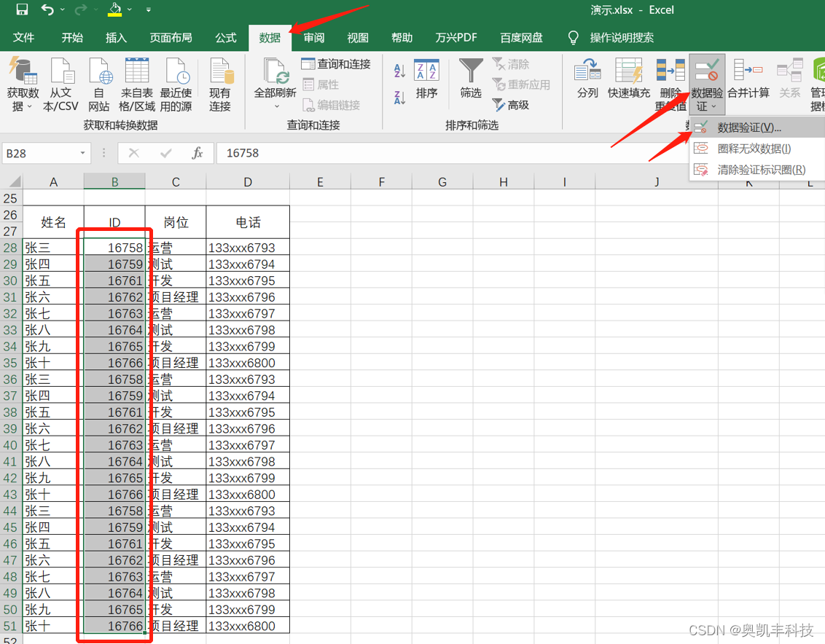Click the Name Box showing B28
Viewport: 825px width, 644px height.
[x=40, y=154]
